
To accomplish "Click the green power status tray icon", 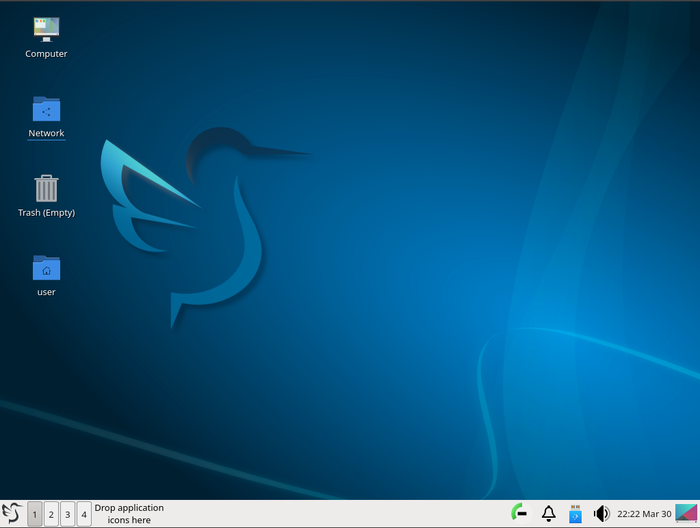I will click(518, 514).
